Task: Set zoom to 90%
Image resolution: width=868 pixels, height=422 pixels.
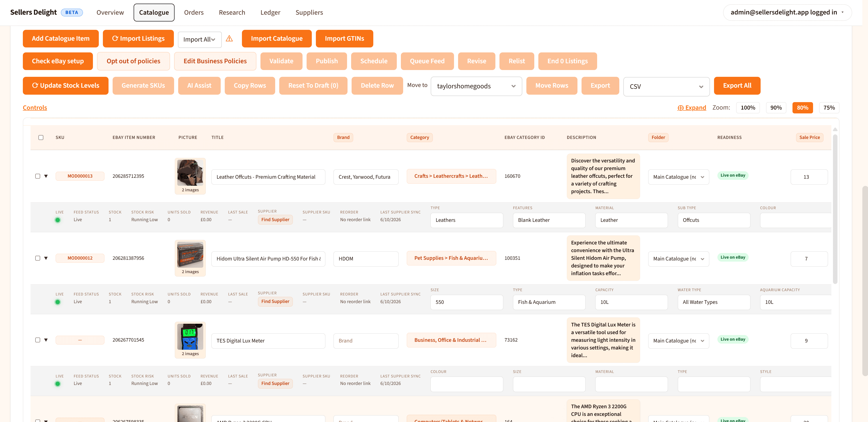Action: coord(776,108)
